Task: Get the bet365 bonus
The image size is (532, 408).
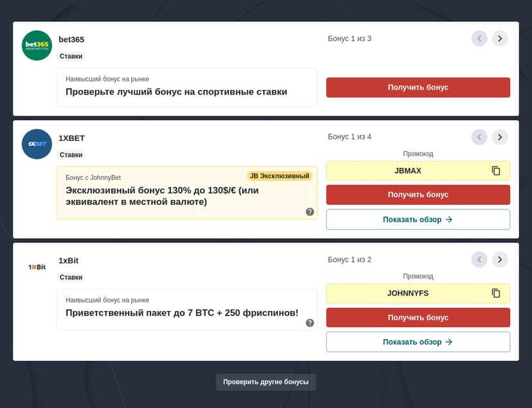Action: click(x=418, y=87)
